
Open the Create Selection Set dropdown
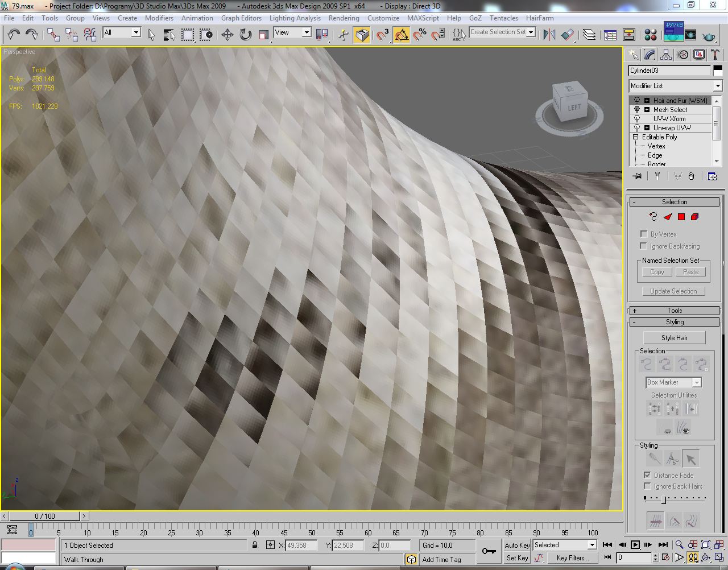(502, 32)
